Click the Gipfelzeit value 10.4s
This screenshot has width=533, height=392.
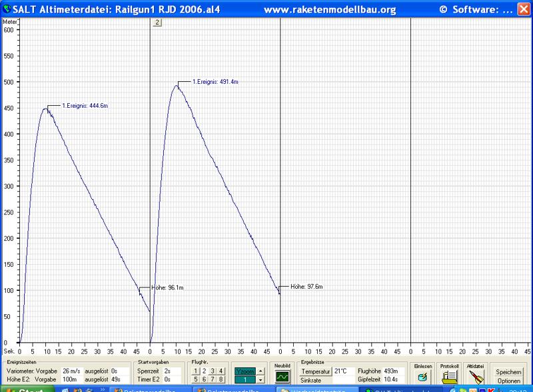click(394, 379)
